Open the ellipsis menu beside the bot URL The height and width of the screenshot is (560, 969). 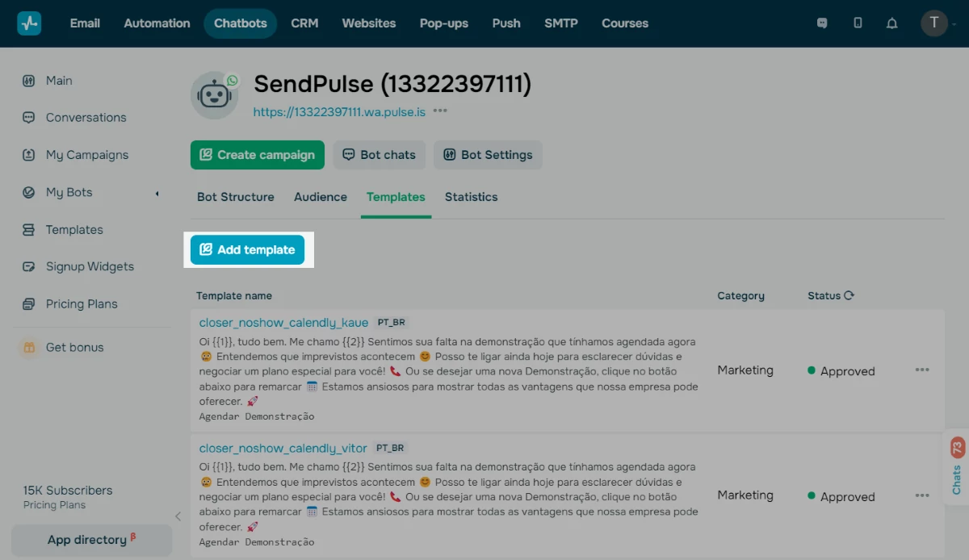coord(440,113)
